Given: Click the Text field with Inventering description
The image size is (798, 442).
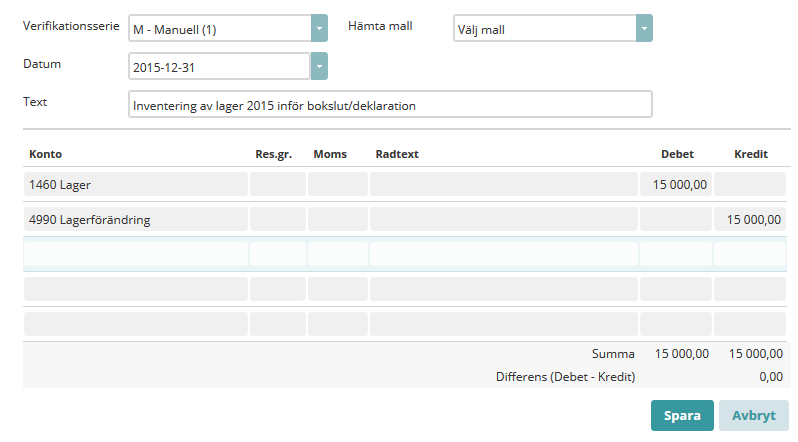Looking at the screenshot, I should 390,104.
